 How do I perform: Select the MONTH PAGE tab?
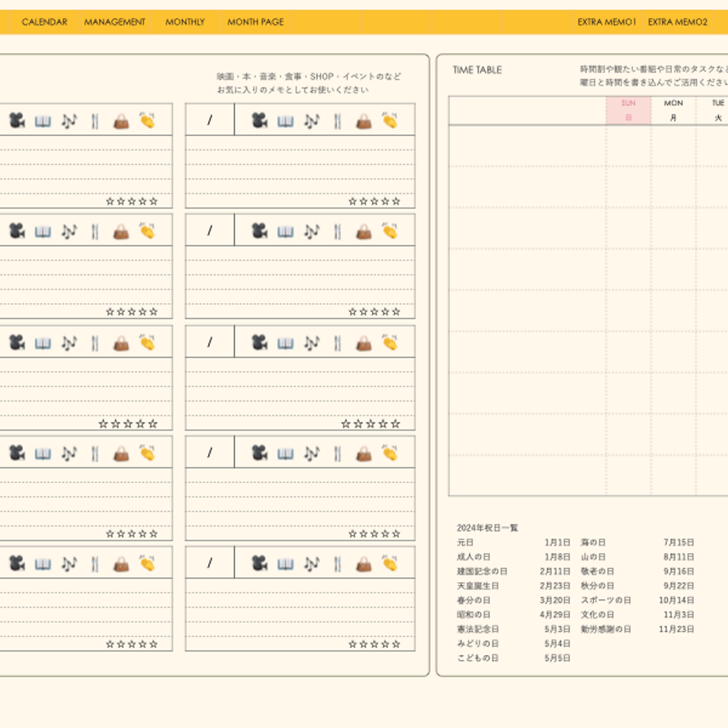(256, 22)
